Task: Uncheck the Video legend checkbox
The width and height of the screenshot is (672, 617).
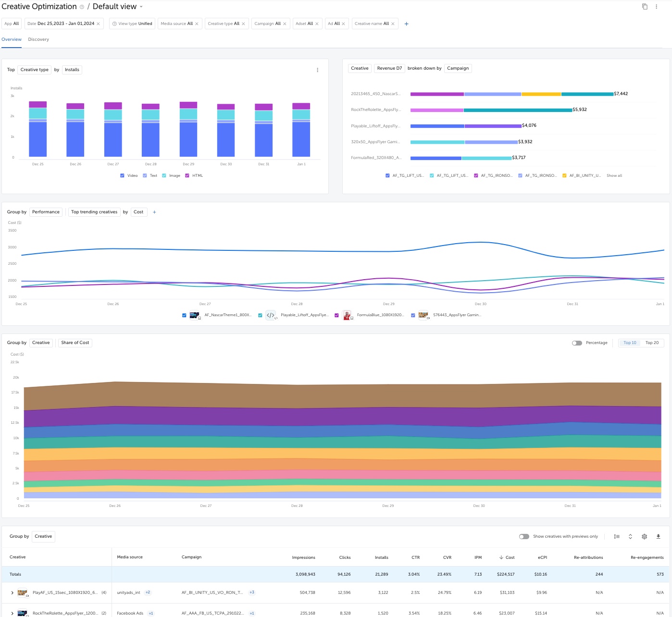Action: [x=123, y=176]
